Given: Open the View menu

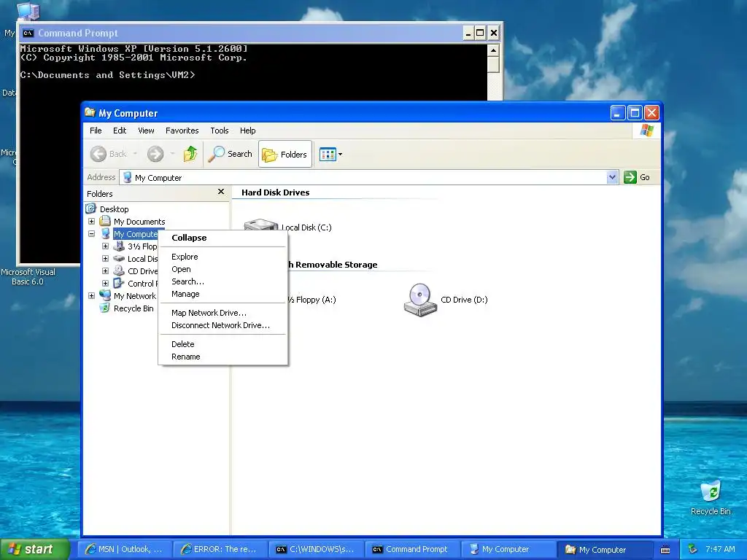Looking at the screenshot, I should point(146,131).
